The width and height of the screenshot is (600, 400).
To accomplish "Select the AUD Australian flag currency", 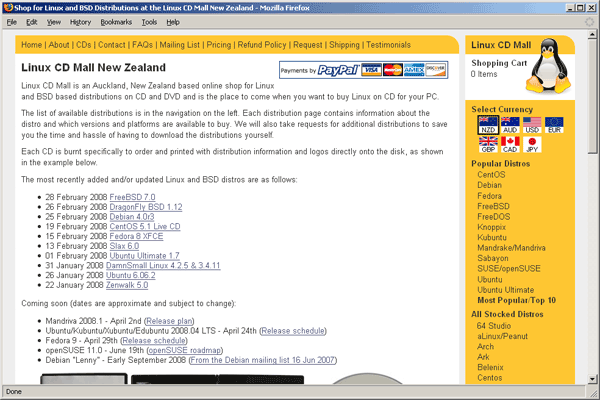I will tap(510, 125).
